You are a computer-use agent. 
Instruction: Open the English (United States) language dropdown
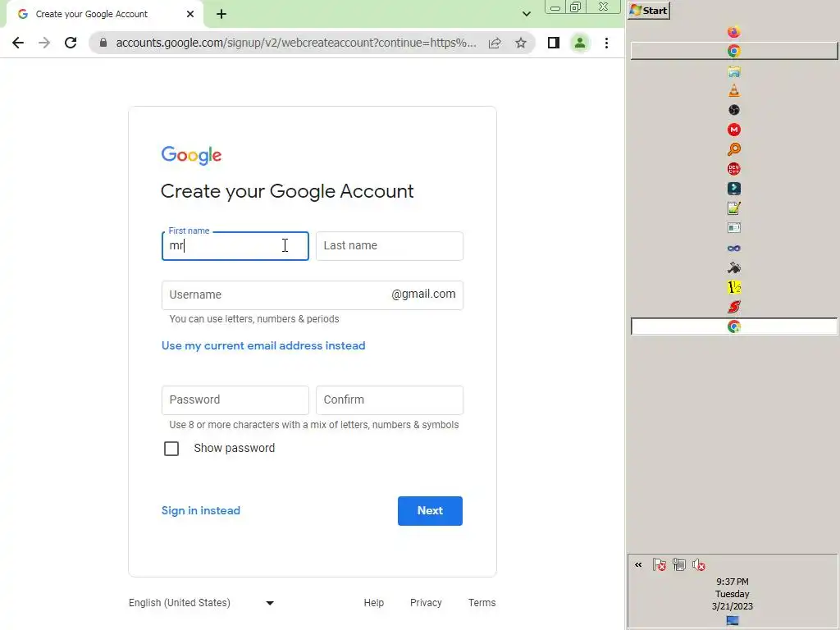click(202, 603)
